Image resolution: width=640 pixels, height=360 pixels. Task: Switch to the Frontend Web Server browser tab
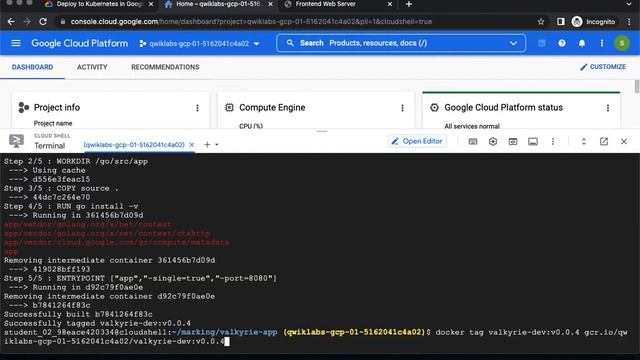[325, 4]
